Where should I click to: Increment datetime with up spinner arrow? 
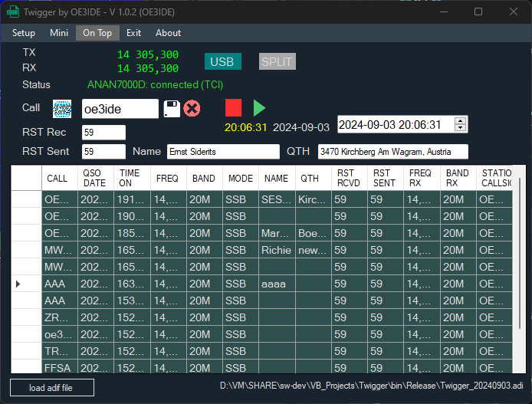click(460, 121)
